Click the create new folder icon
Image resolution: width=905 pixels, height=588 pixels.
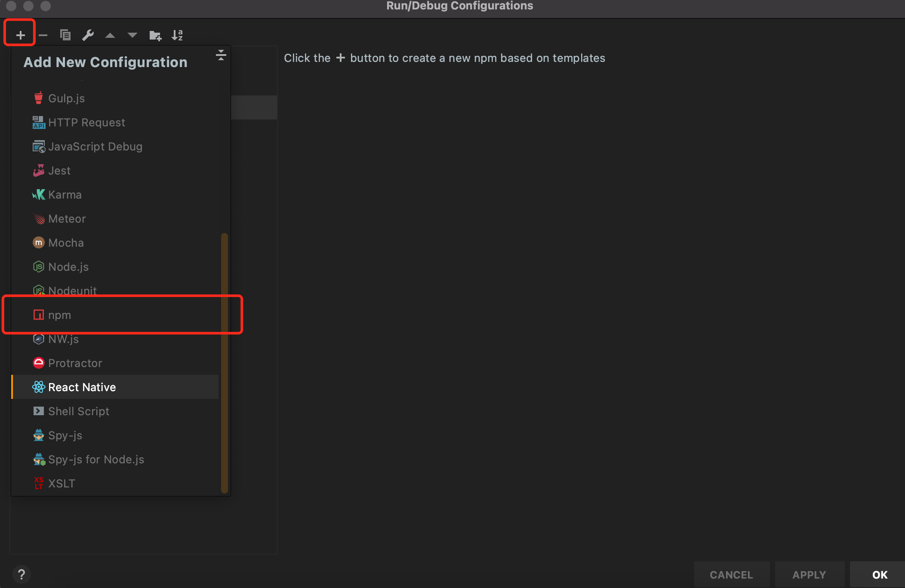[x=155, y=35]
